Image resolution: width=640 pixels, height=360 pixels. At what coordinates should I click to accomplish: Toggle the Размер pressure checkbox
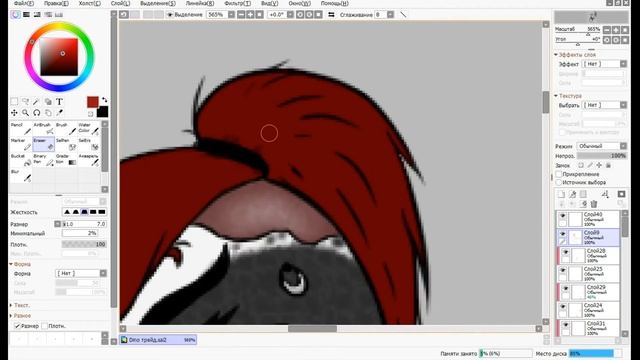point(17,326)
